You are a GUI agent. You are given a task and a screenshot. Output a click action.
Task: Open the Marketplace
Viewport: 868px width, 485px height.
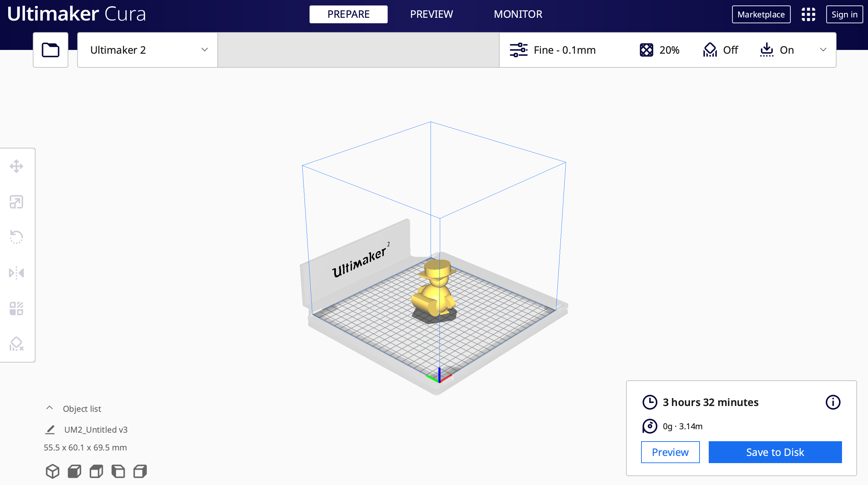761,14
